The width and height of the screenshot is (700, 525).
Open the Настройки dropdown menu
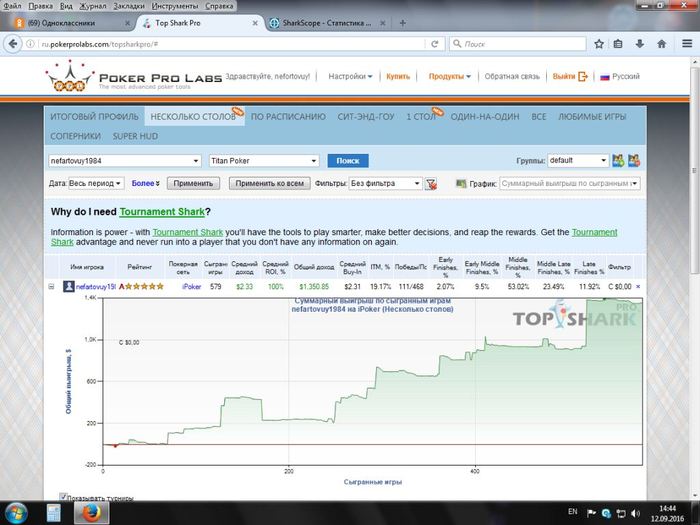350,76
